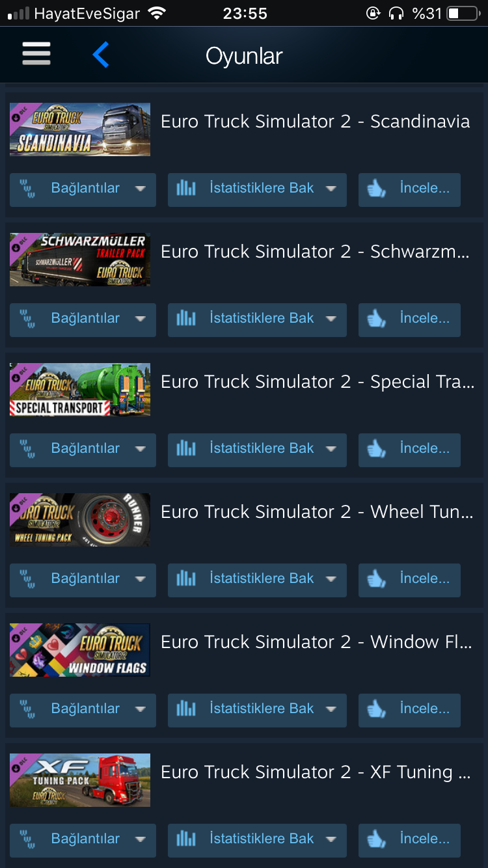Viewport: 488px width, 868px height.
Task: Open Euro Truck Simulator 2 - Special Transport title
Action: 318,382
